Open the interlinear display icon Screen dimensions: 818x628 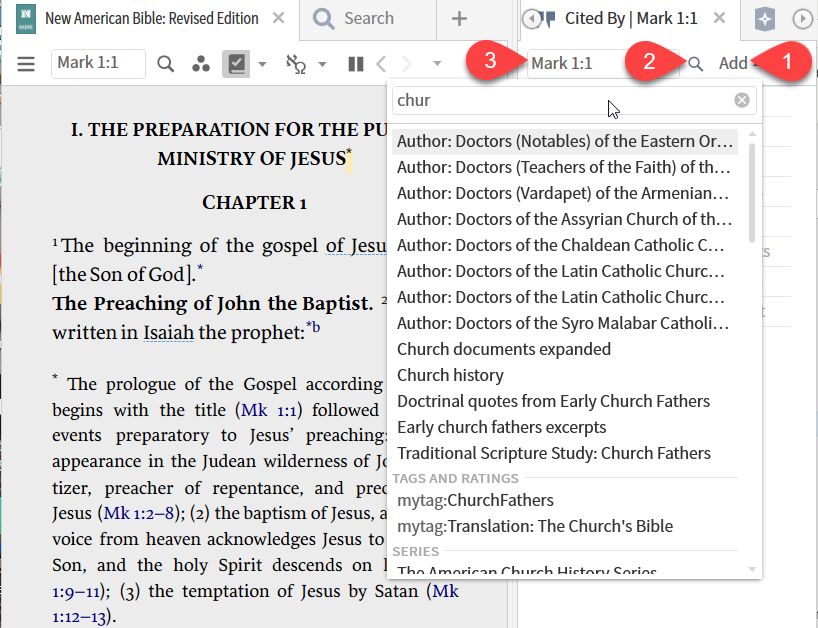295,62
